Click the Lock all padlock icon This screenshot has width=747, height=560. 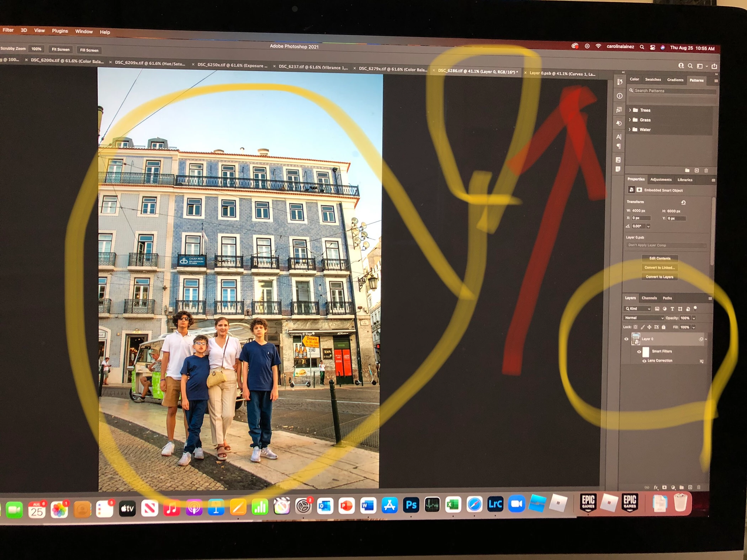point(663,327)
